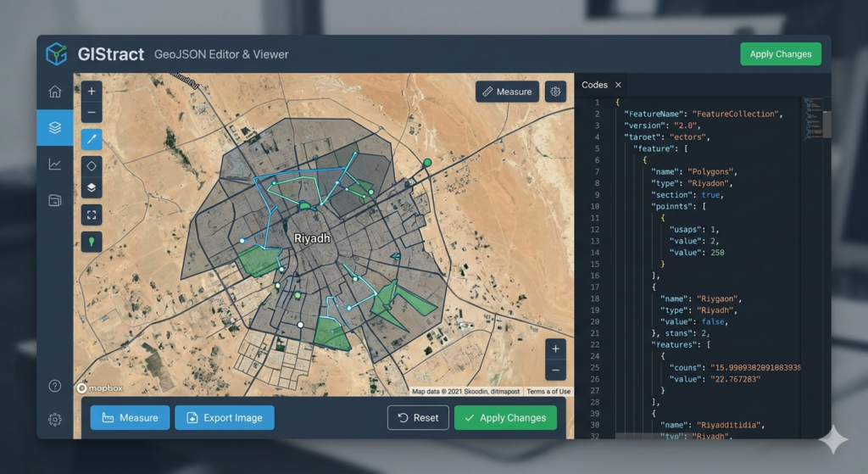Select the line drawing tool
Screen dimensions: 868x474
[x=92, y=139]
